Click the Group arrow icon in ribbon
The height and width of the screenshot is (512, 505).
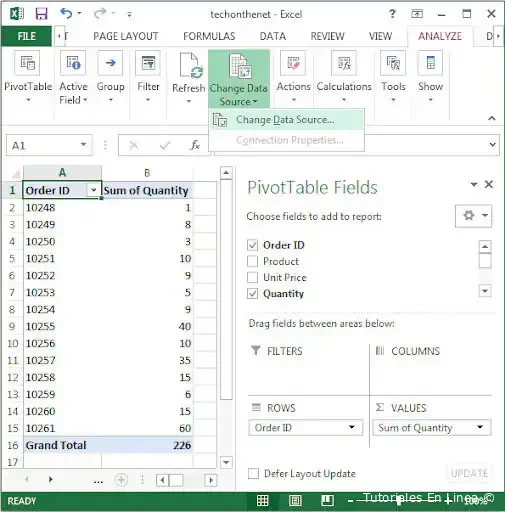(x=110, y=63)
